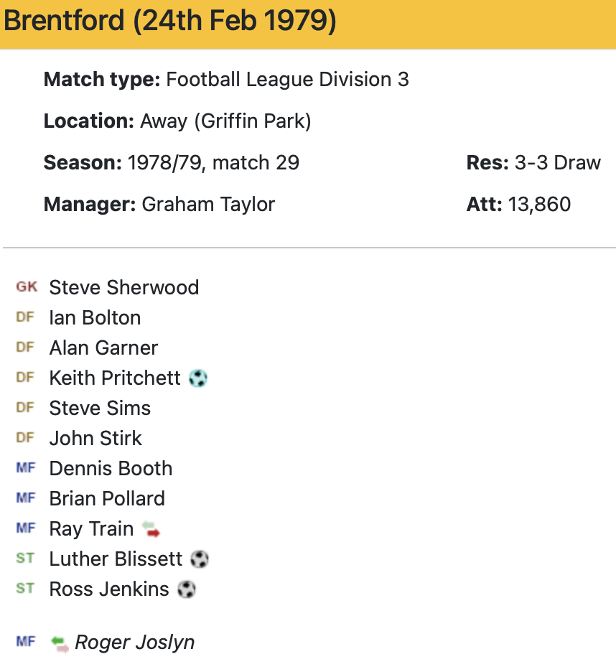Open manager Graham Taylor's page

pyautogui.click(x=208, y=205)
